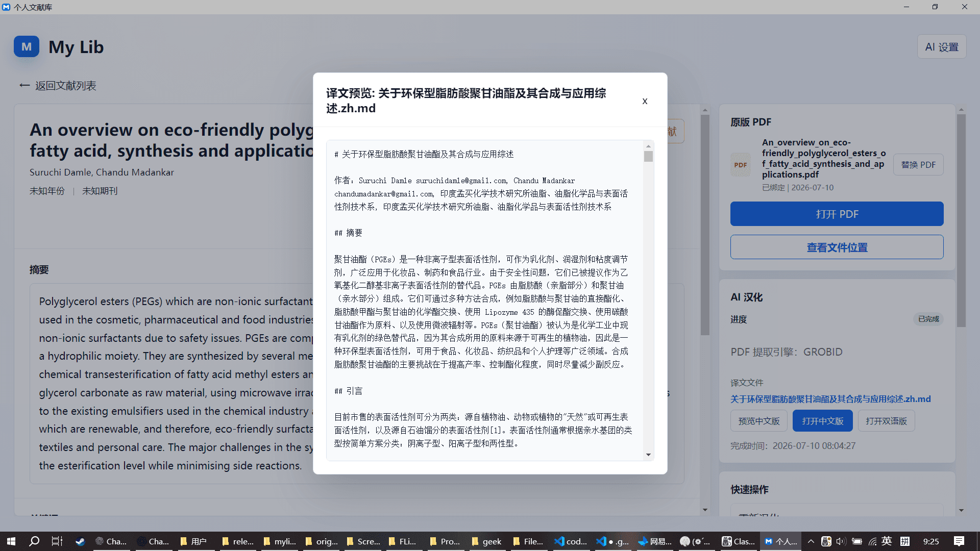
Task: Click the preview scrollbar up arrow
Action: pos(648,146)
